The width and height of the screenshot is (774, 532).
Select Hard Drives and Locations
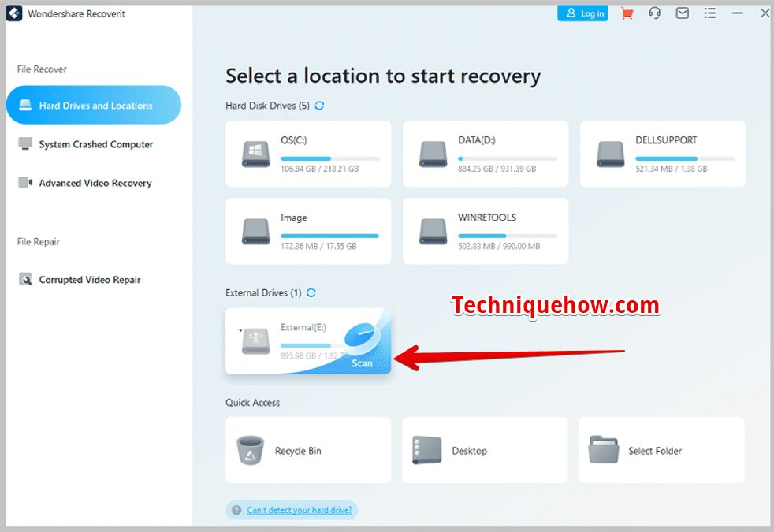pyautogui.click(x=94, y=105)
